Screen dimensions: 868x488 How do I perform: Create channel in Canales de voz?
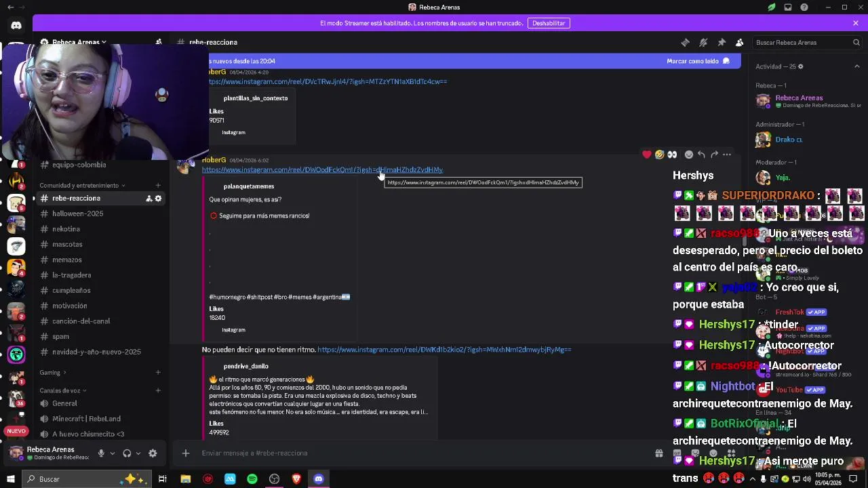pyautogui.click(x=158, y=390)
